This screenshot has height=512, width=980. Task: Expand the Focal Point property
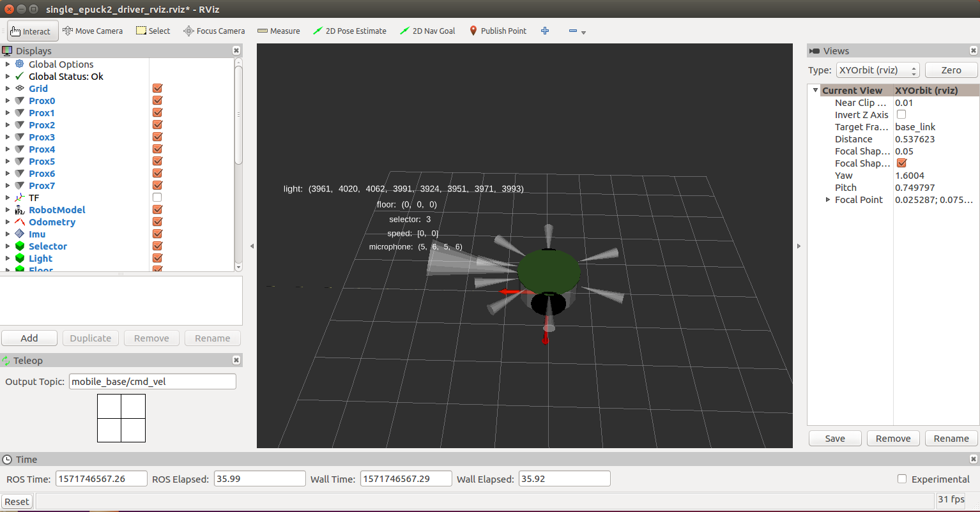click(x=828, y=200)
